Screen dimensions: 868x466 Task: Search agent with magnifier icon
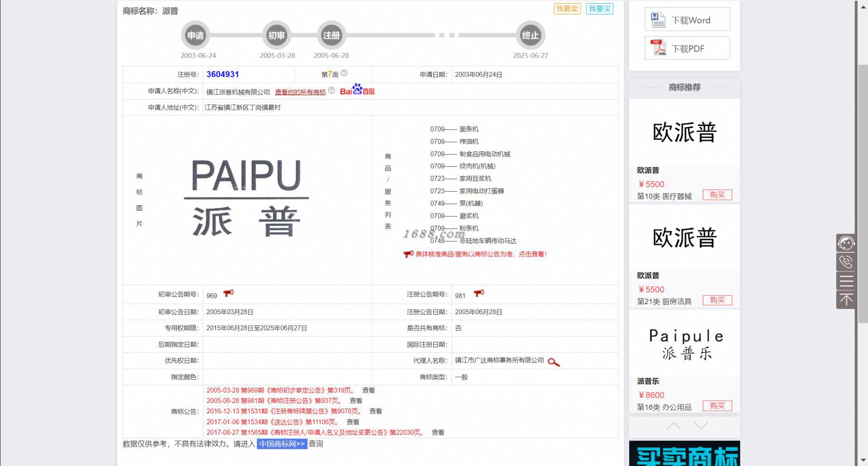coord(554,362)
